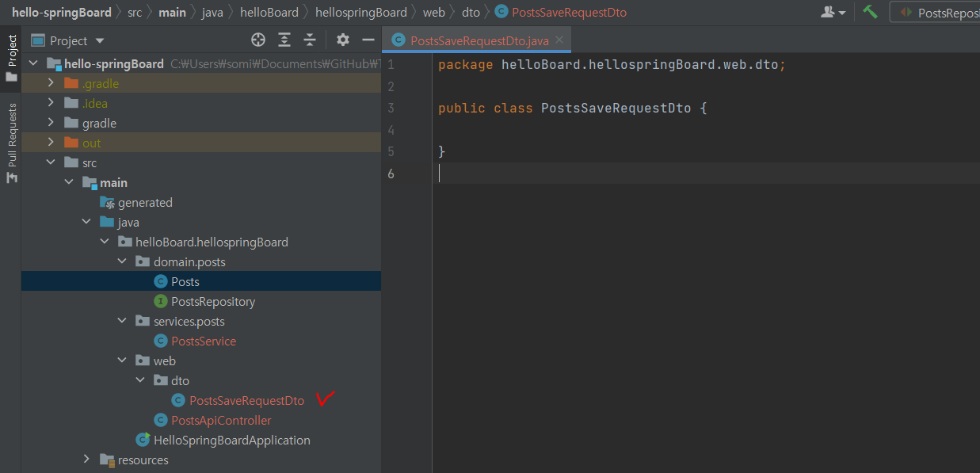Open the user account icon menu

pos(833,12)
